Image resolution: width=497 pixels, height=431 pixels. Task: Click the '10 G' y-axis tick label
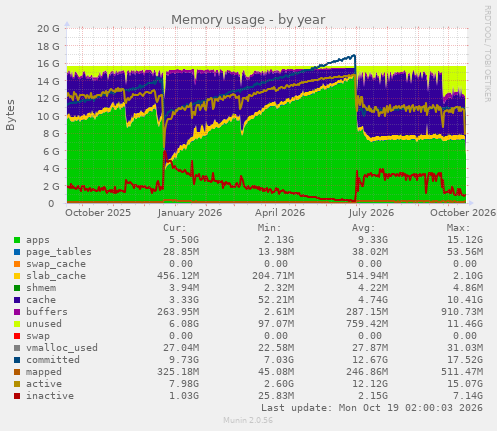[48, 116]
